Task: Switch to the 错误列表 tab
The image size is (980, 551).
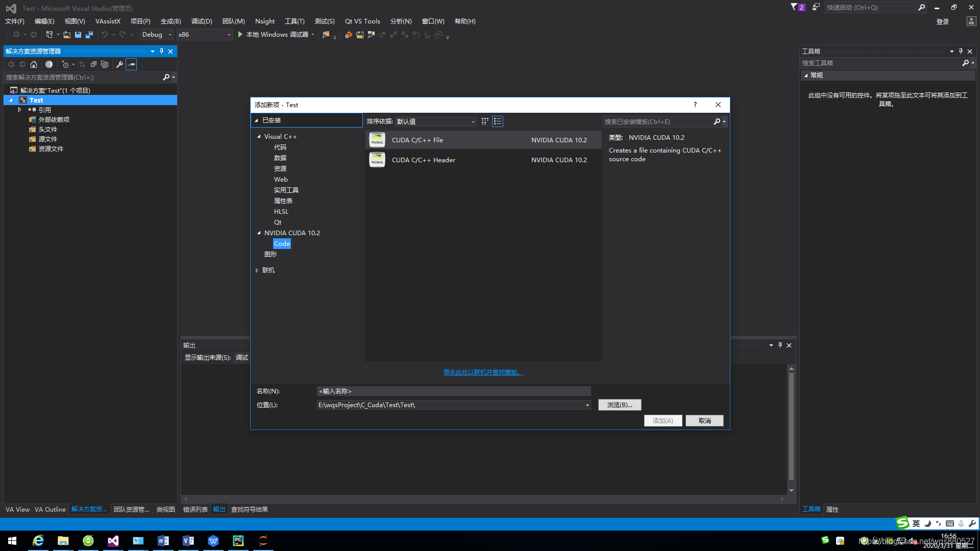Action: pyautogui.click(x=195, y=509)
